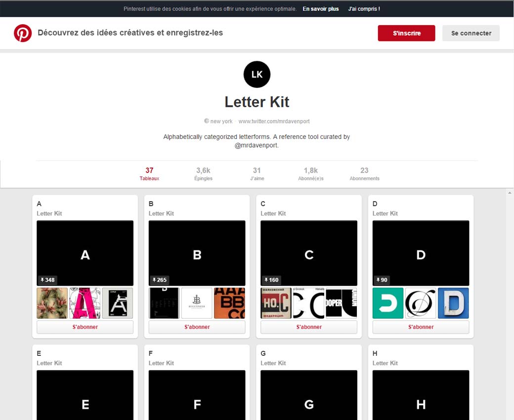Open the En savoir plus cookie link

coord(321,9)
